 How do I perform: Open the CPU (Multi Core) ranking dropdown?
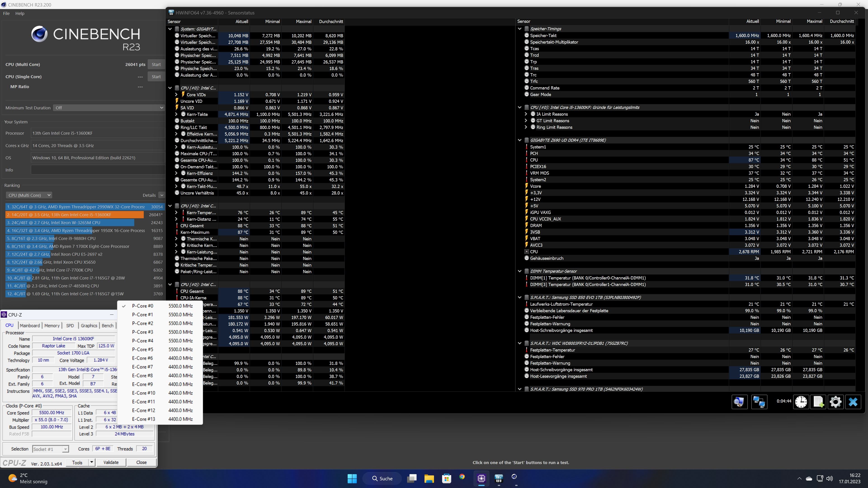[29, 195]
